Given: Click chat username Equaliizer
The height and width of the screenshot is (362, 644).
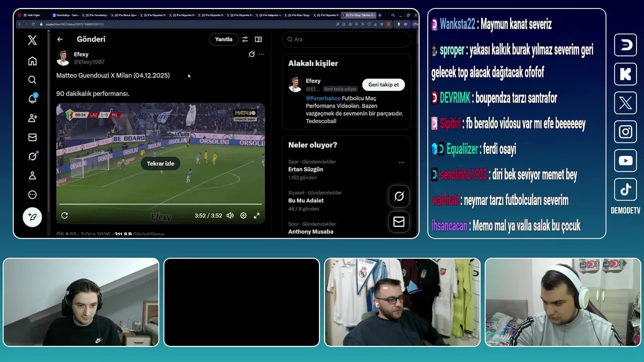Looking at the screenshot, I should pyautogui.click(x=462, y=149).
